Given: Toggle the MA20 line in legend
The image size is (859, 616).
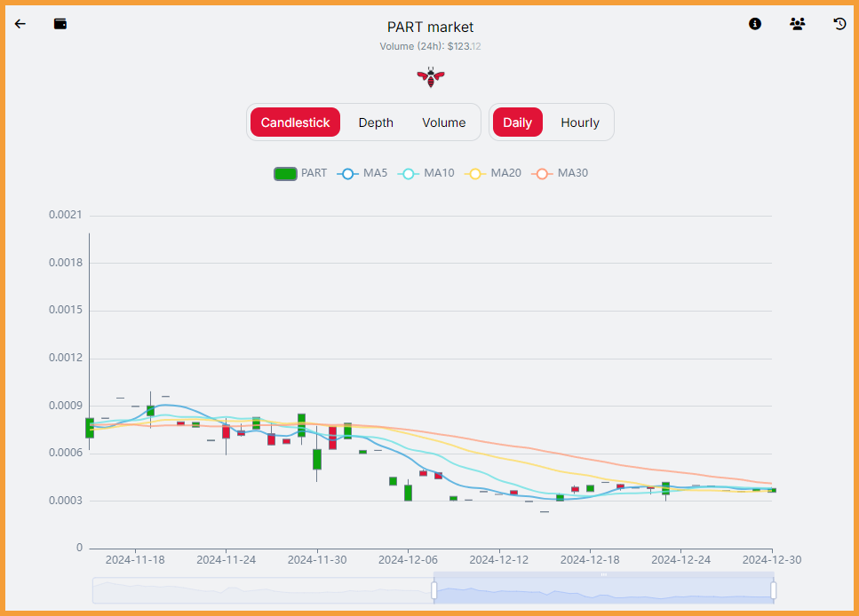Looking at the screenshot, I should point(492,174).
